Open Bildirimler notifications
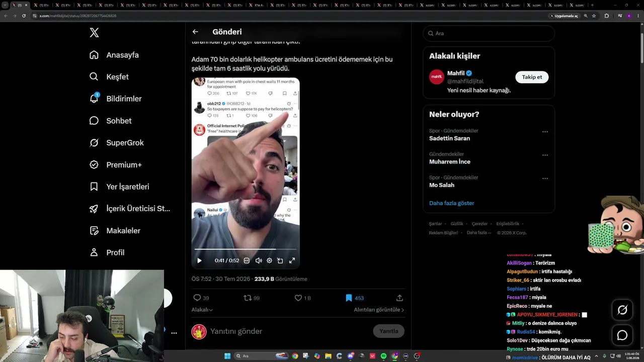The height and width of the screenshot is (362, 644). [115, 99]
